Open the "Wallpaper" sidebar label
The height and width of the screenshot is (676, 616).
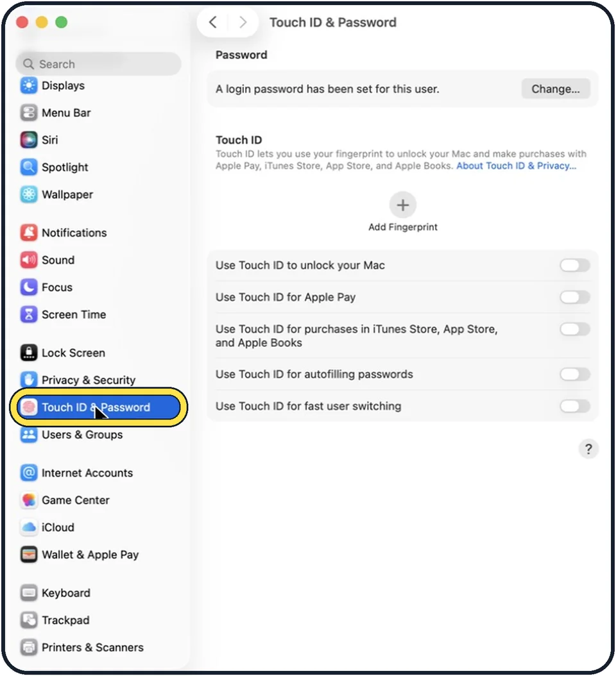point(67,195)
